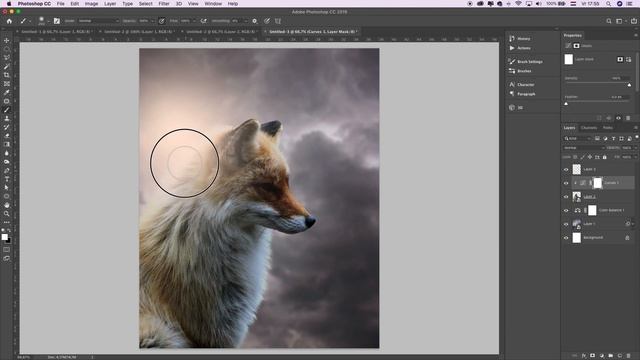Hide the Color Balance 1 layer
The height and width of the screenshot is (360, 640).
pos(566,210)
